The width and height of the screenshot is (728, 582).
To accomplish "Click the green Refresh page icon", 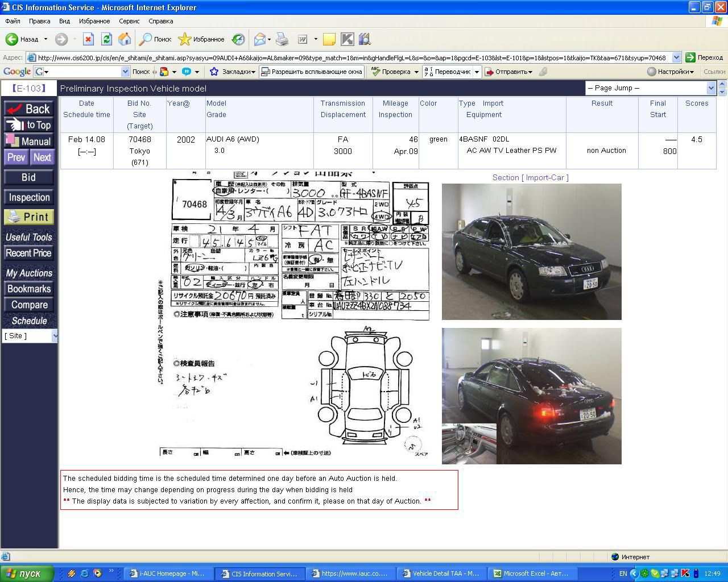I will point(106,39).
